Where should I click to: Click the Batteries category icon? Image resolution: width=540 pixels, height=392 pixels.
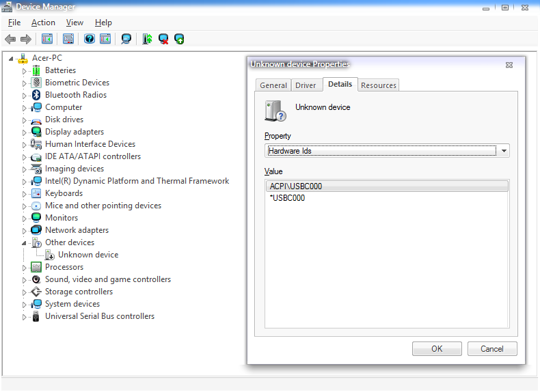[x=36, y=71]
